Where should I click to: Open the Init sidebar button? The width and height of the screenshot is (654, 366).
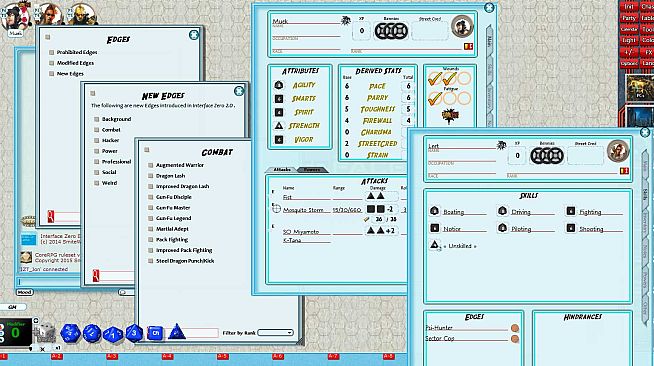tap(629, 7)
